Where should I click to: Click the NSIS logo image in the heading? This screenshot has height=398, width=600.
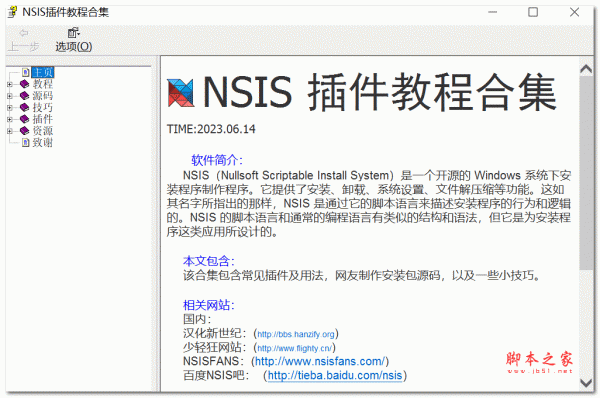(181, 93)
